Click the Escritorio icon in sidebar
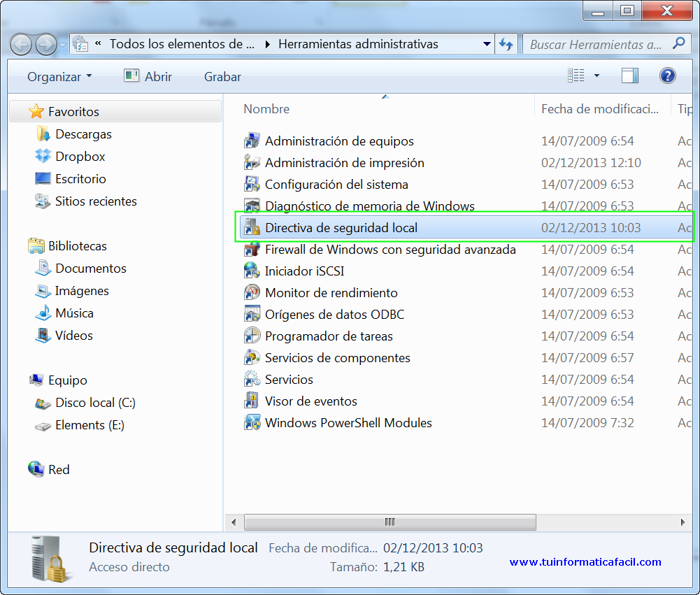Viewport: 700px width, 595px height. tap(43, 178)
